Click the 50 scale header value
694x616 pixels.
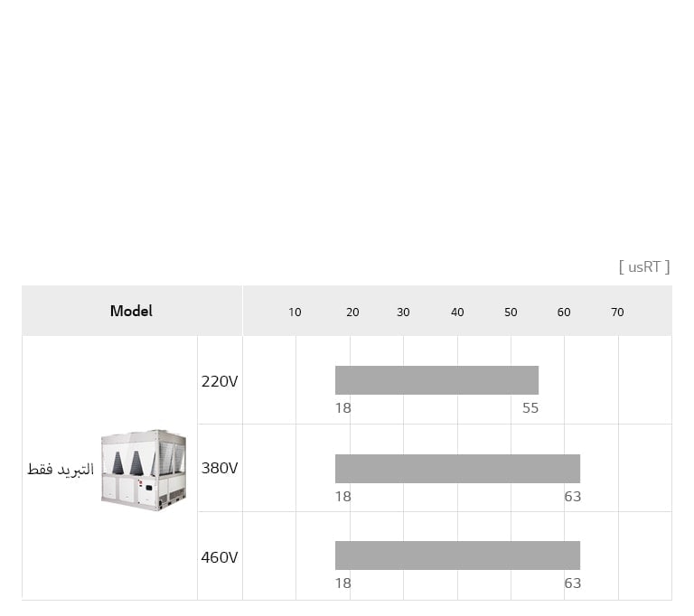(x=511, y=313)
